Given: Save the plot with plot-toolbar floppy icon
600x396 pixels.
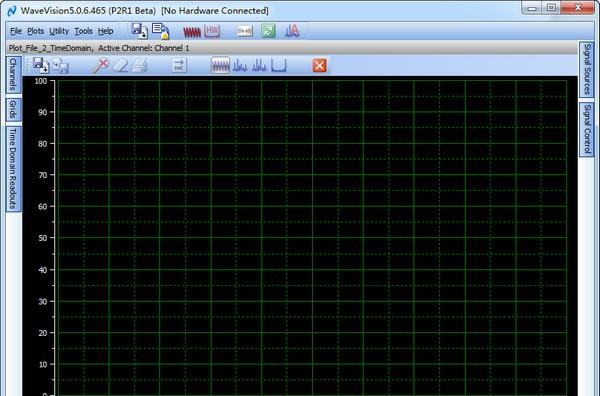Looking at the screenshot, I should tap(40, 65).
